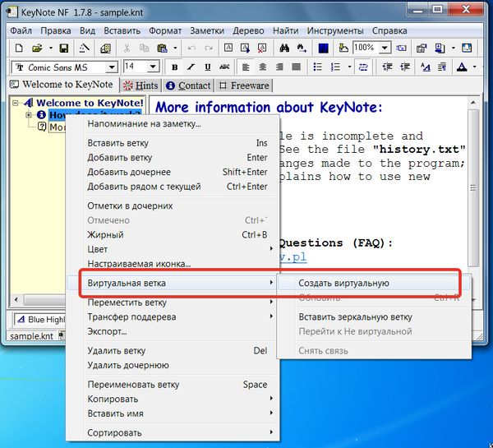Toggle Underline formatting in toolbar

tap(207, 67)
